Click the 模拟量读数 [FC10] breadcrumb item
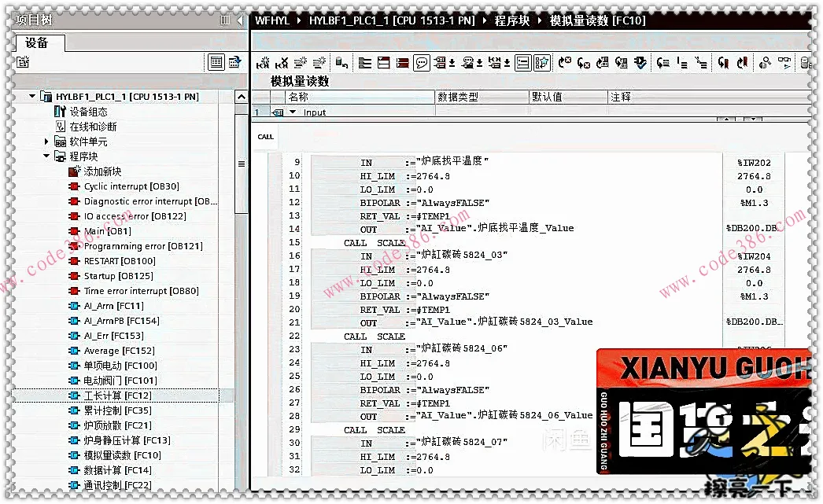Screen dimensions: 823x504 click(597, 20)
